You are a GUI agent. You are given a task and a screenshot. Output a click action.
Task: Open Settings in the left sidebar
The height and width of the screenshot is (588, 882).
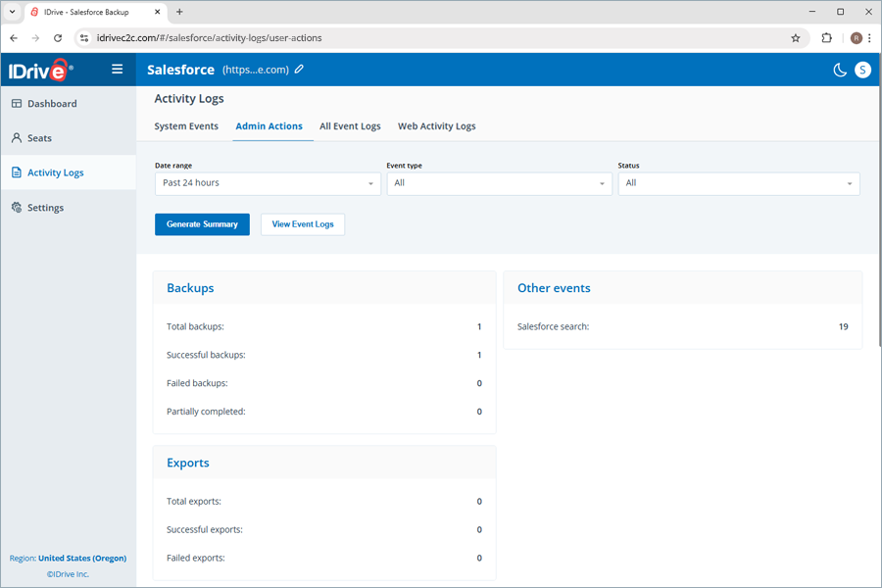click(x=45, y=208)
